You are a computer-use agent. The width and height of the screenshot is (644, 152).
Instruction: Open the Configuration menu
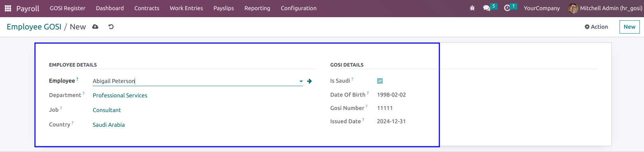pyautogui.click(x=298, y=8)
